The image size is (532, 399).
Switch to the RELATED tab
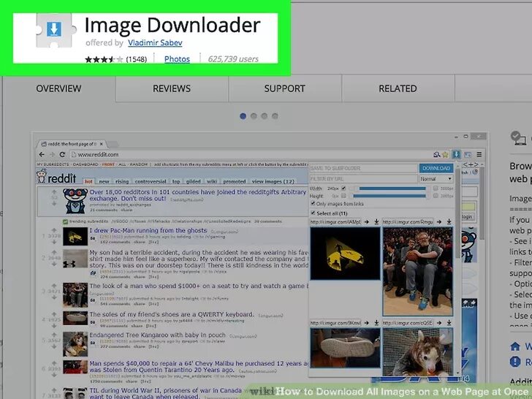pyautogui.click(x=398, y=88)
